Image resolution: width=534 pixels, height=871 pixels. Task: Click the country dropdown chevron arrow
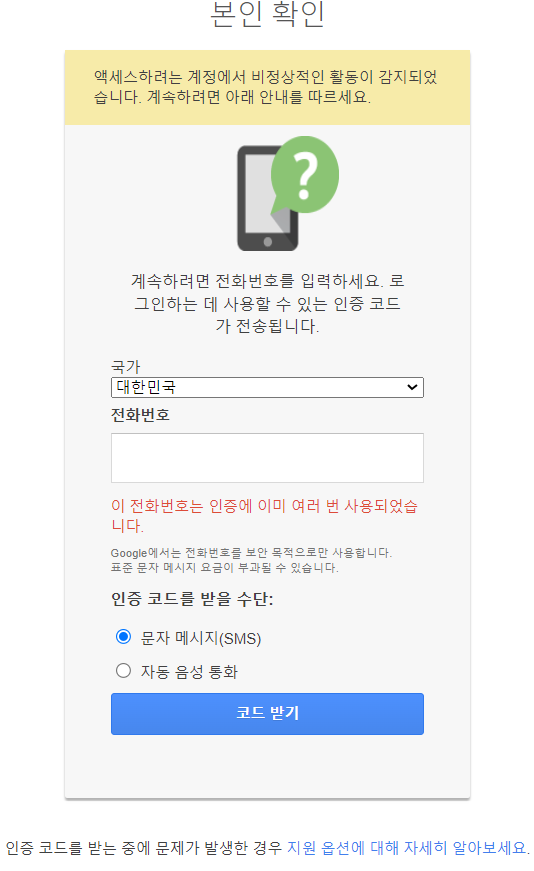412,387
